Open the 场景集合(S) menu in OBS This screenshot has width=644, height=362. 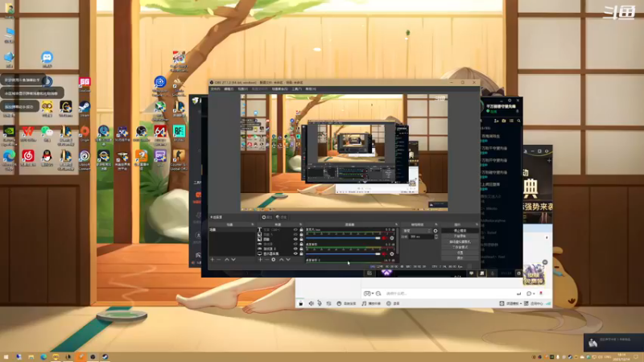pos(279,88)
